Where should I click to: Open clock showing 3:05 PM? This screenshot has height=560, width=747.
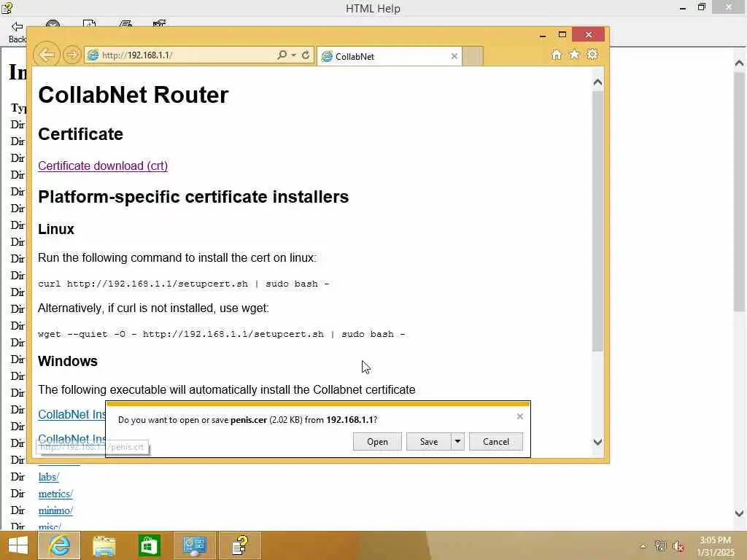tap(716, 546)
